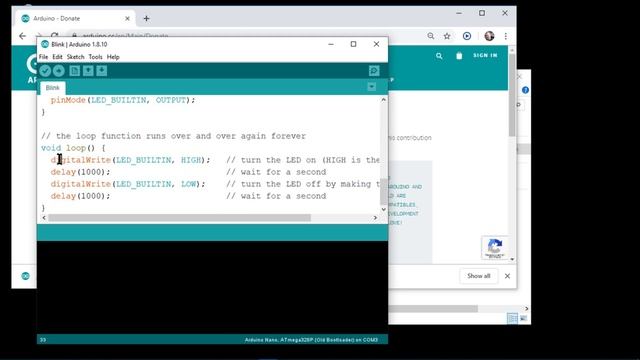The height and width of the screenshot is (360, 640).
Task: Click the 'void loop() {' code line
Action: [73, 148]
